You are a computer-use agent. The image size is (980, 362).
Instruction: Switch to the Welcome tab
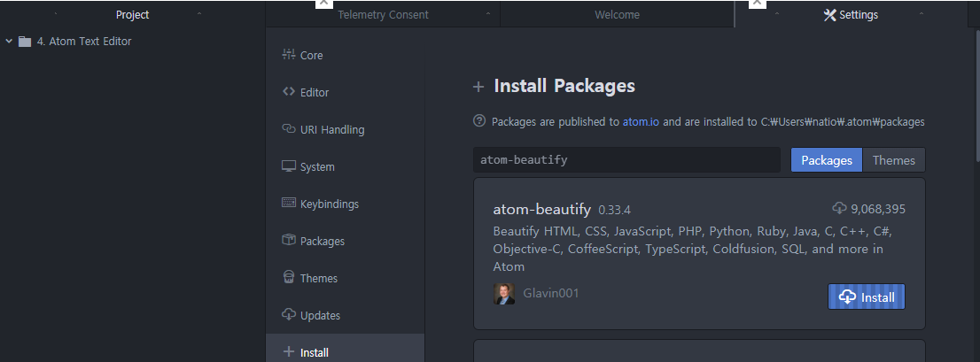click(x=617, y=14)
